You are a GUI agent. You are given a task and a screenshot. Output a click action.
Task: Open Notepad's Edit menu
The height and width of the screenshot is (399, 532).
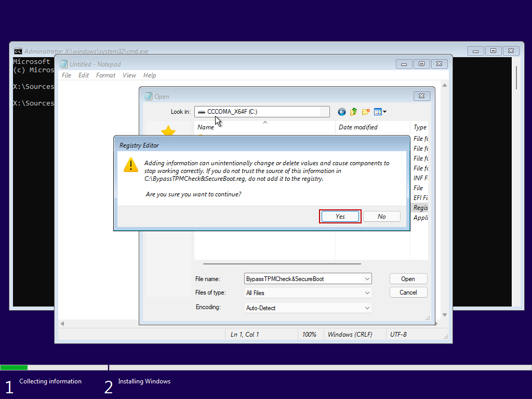[x=84, y=75]
